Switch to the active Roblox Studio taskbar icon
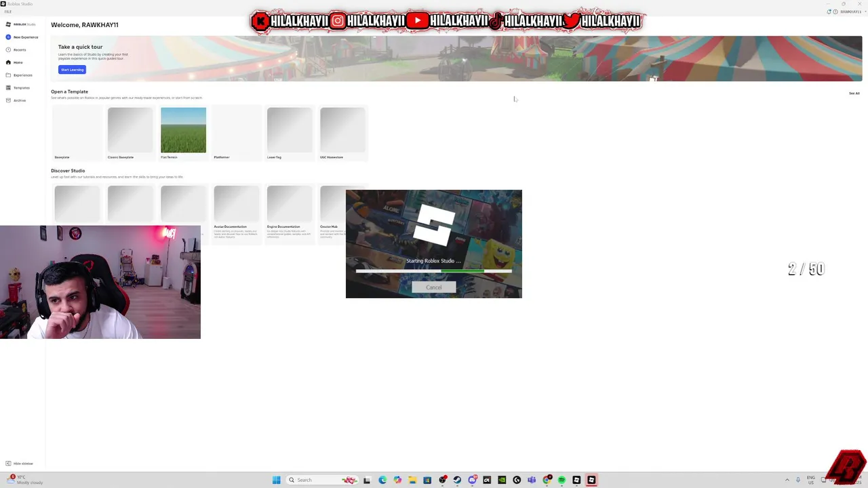The height and width of the screenshot is (488, 868). pyautogui.click(x=591, y=480)
